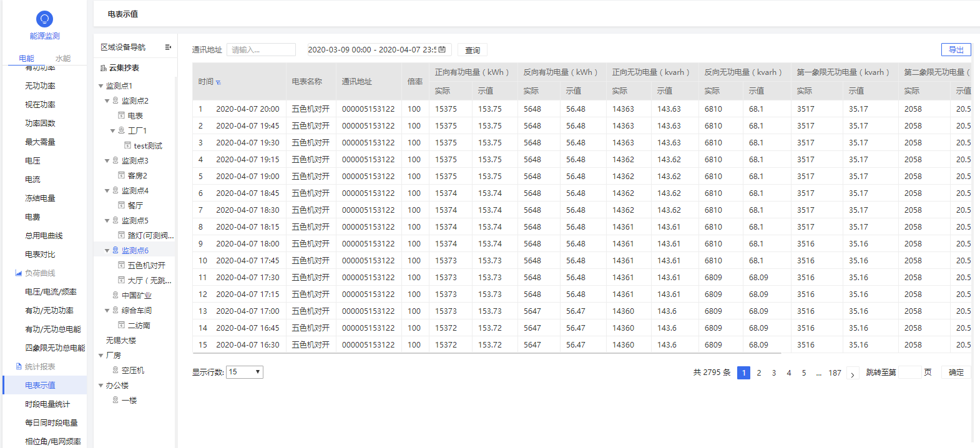Viewport: 980px width, 448px height.
Task: Open 时段电量统计 in the sidebar menu
Action: 47,404
